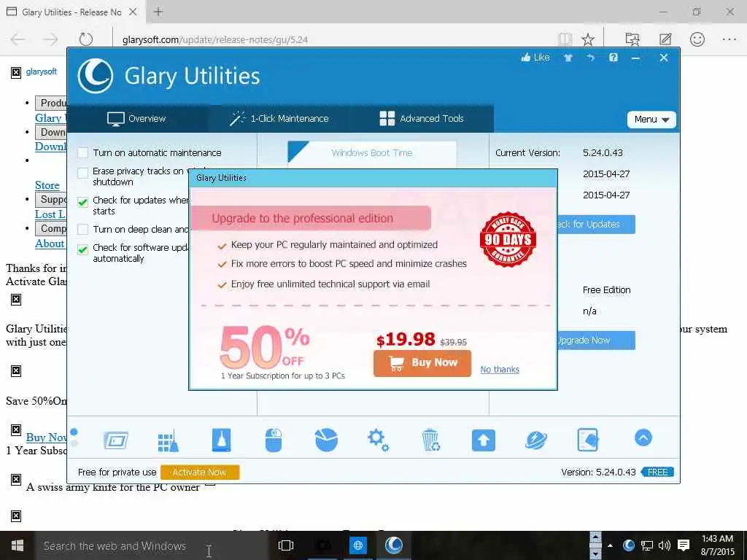747x560 pixels.
Task: Click the glarysoft link on webpage
Action: [42, 72]
